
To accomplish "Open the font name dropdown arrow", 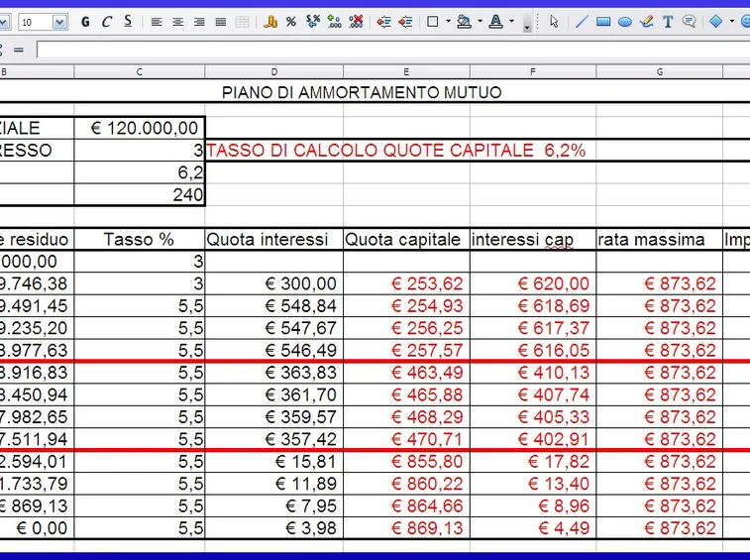I will tap(3, 22).
